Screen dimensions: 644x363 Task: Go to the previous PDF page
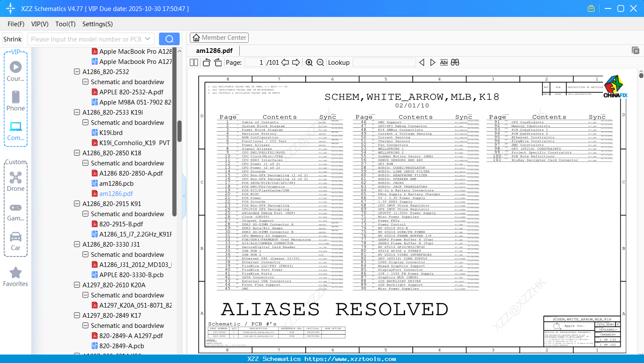[285, 63]
